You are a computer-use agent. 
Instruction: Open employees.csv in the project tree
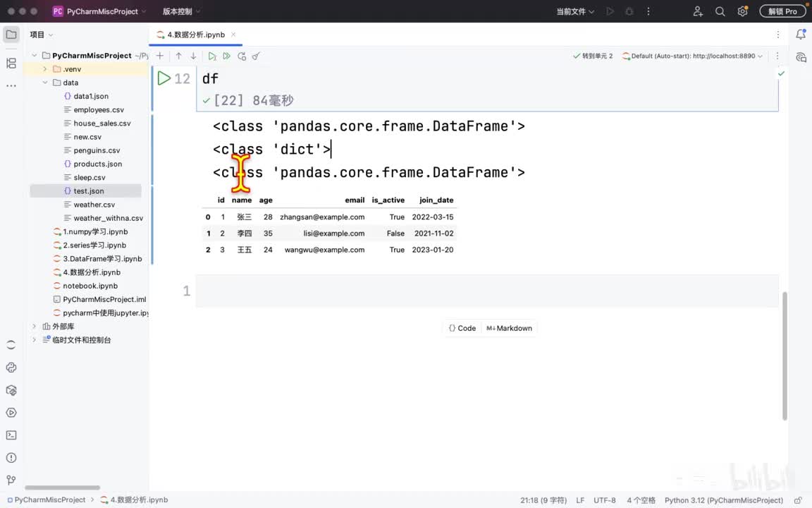(x=99, y=109)
